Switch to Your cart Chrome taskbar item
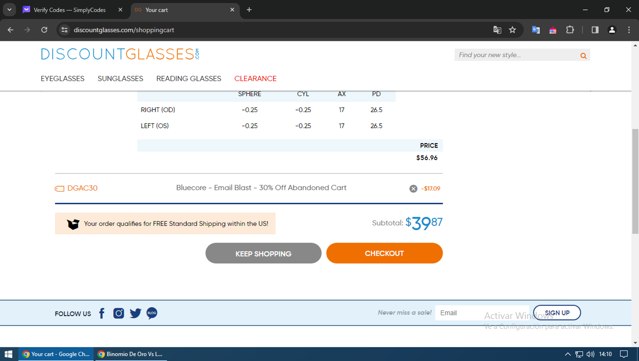639x361 pixels. (x=56, y=354)
